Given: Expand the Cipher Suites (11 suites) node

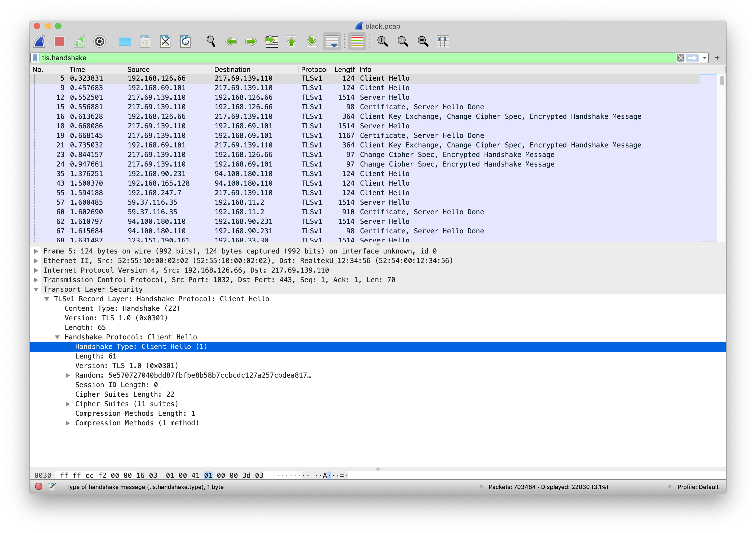Looking at the screenshot, I should [x=68, y=404].
